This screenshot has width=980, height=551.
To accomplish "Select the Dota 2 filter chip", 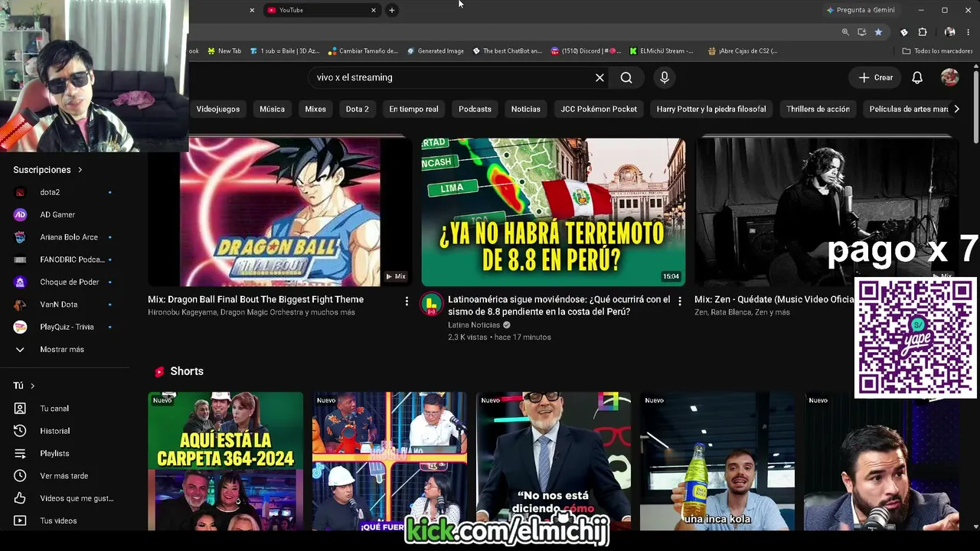I will 357,109.
